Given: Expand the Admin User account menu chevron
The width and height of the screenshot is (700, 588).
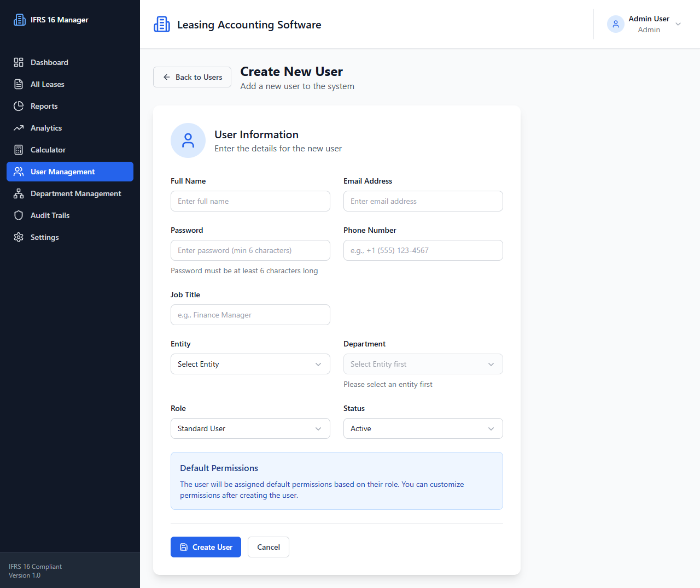Looking at the screenshot, I should click(x=678, y=24).
